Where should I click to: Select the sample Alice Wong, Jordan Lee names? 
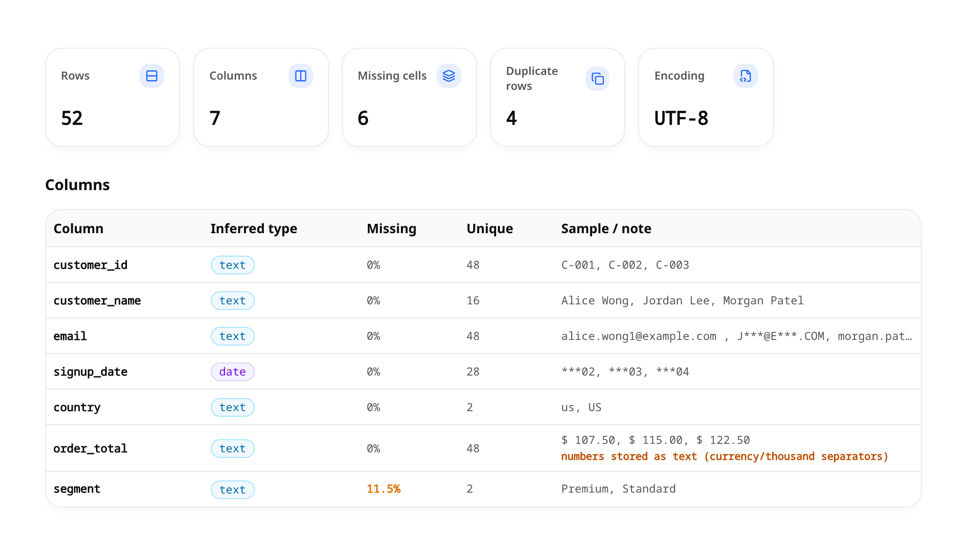click(683, 301)
